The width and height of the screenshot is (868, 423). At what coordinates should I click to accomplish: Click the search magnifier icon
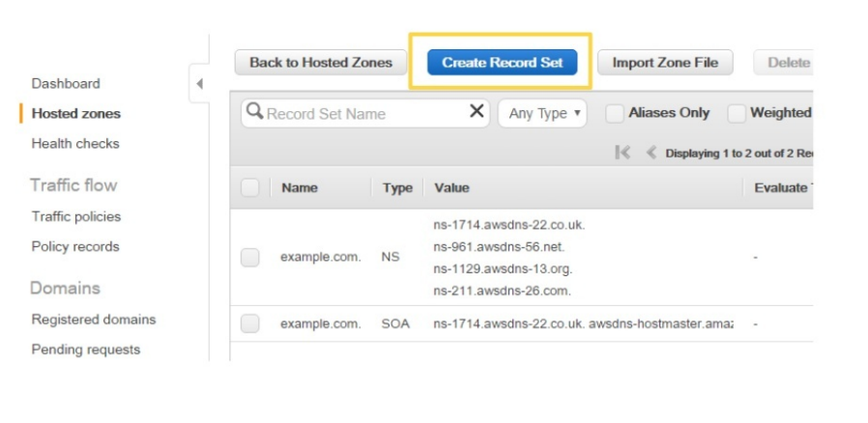pyautogui.click(x=254, y=111)
